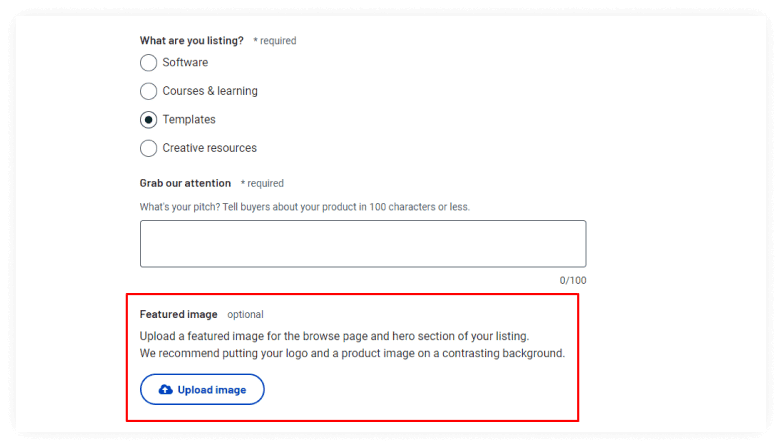Click the selected Templates radio button
782x448 pixels.
coord(148,120)
